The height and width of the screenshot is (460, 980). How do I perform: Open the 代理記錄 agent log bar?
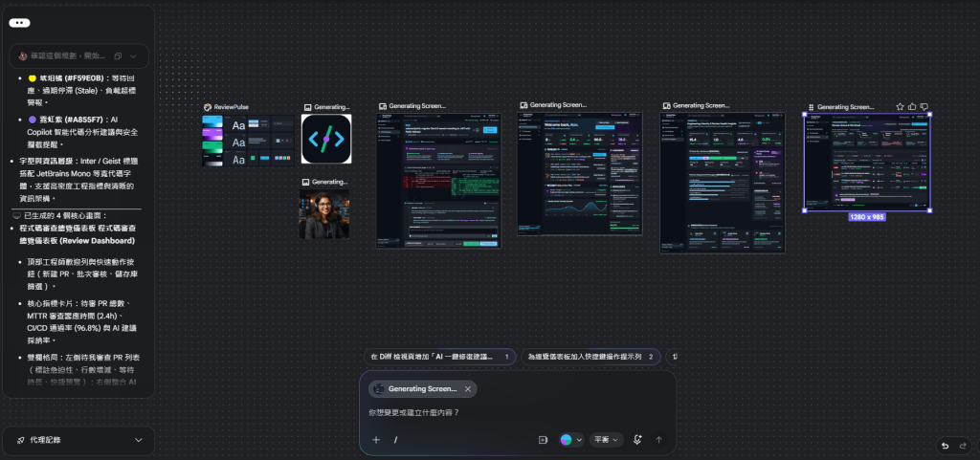[x=78, y=440]
